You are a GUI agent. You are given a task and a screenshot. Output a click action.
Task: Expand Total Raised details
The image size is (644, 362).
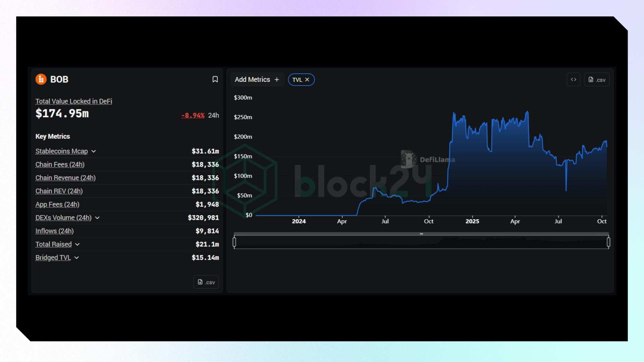77,244
